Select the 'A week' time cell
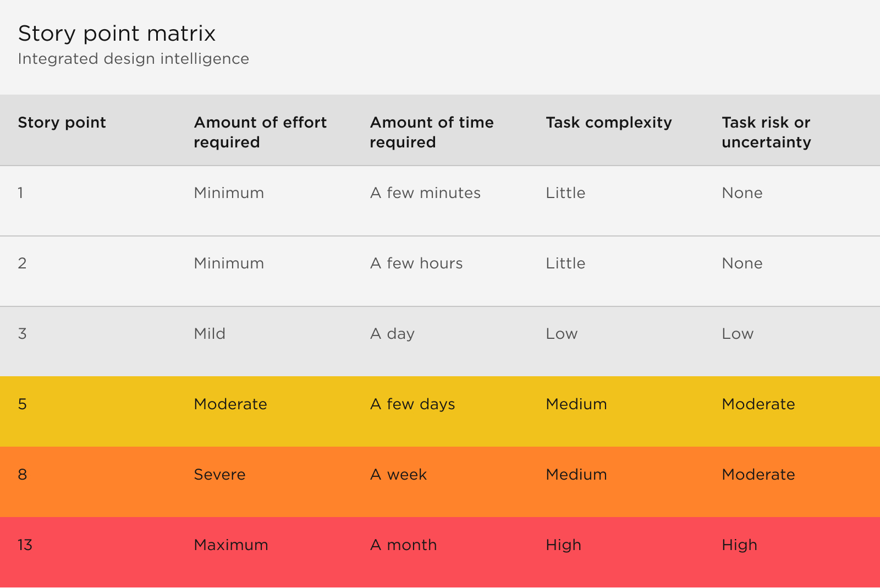Image resolution: width=880 pixels, height=588 pixels. 398,475
